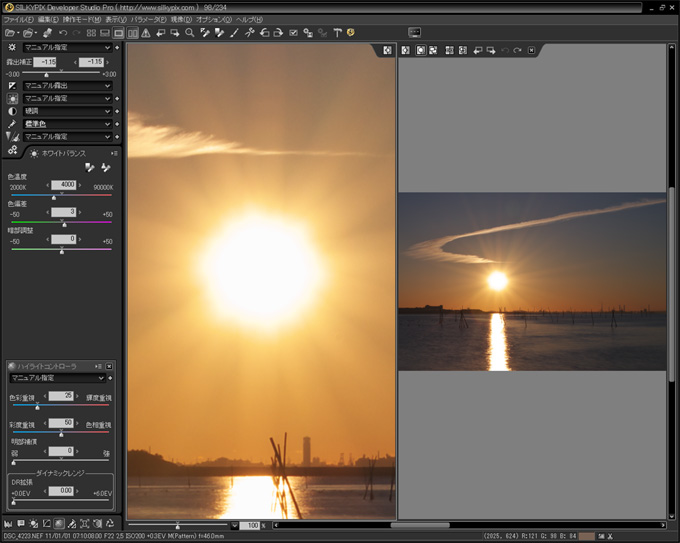Open the マニュアル露出 dropdown

coord(67,86)
